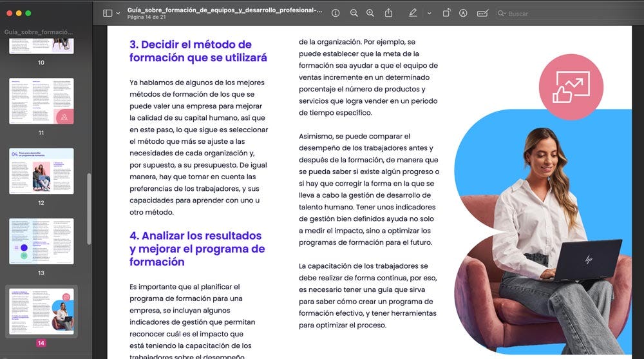
Task: Select page 10 thumbnail
Action: click(41, 46)
